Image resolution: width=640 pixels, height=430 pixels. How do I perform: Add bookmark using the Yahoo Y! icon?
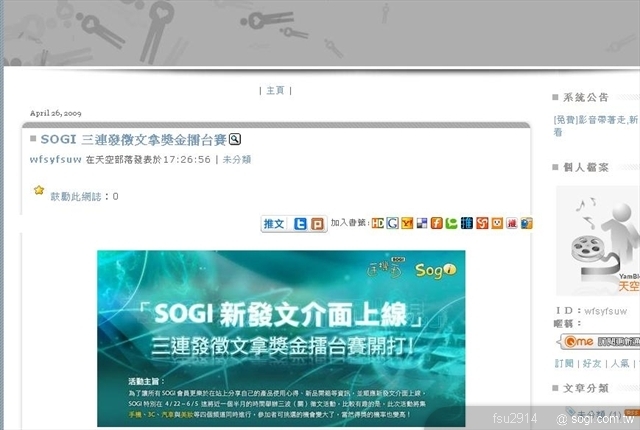407,223
